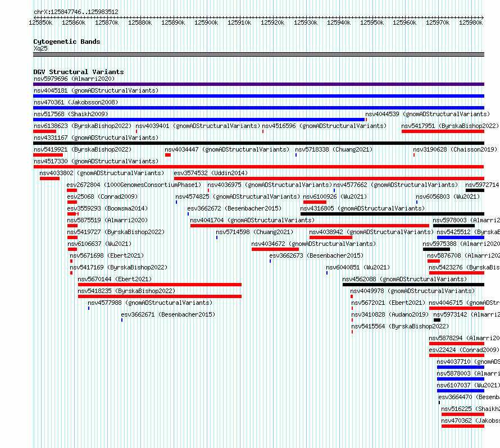Open nsv6138623 (ByrskaBishop2022) variant
Screen dimensions: 500x448
click(x=83, y=126)
